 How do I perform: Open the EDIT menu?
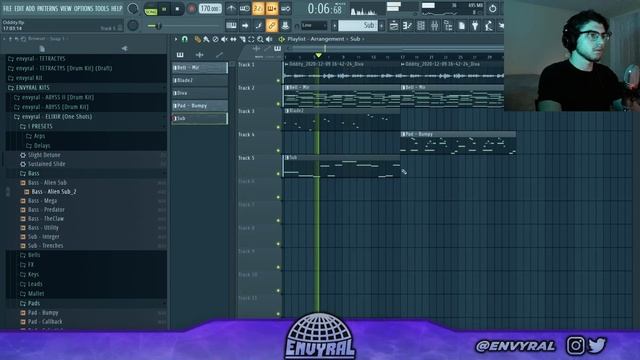(x=19, y=9)
